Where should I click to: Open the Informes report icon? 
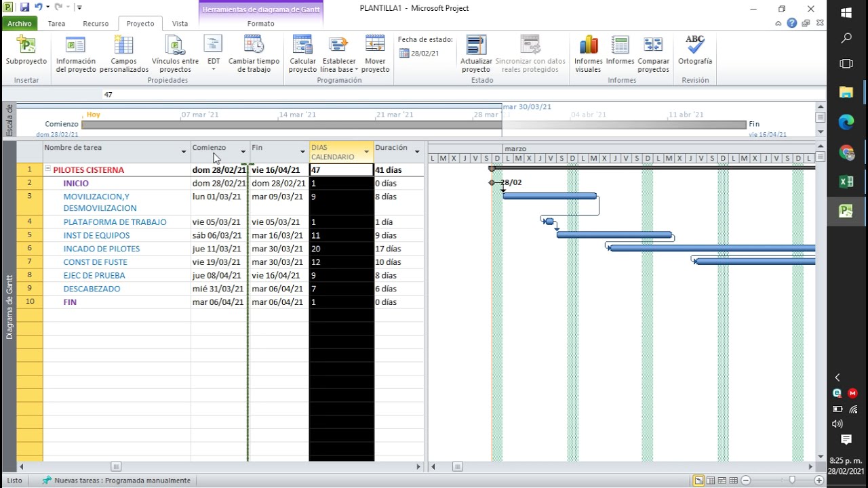coord(620,52)
